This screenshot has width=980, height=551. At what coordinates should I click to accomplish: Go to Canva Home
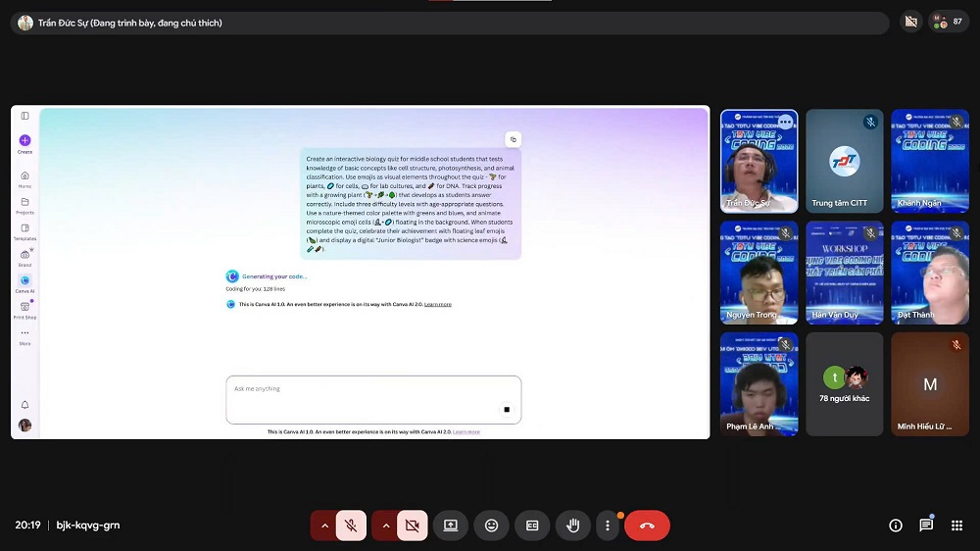click(25, 179)
